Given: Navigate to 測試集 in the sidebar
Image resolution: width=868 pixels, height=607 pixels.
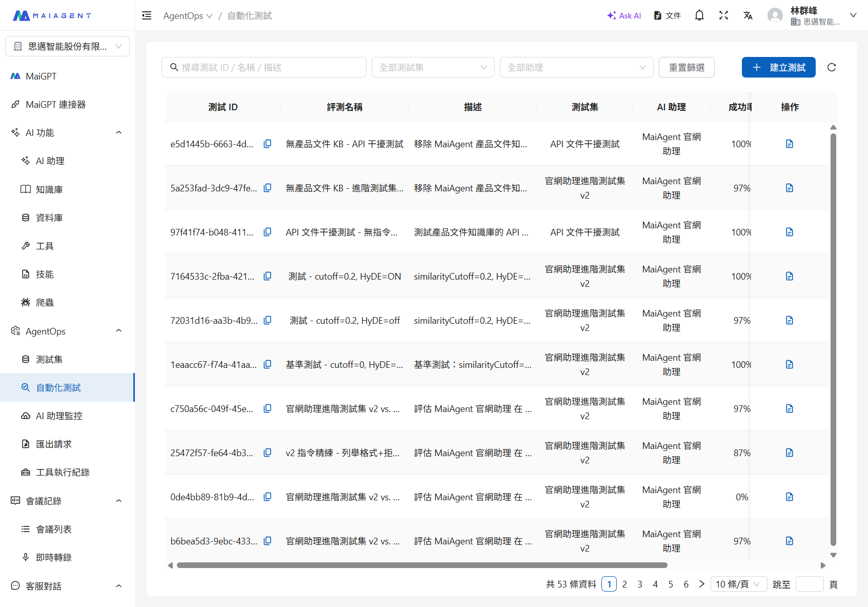Looking at the screenshot, I should tap(49, 359).
